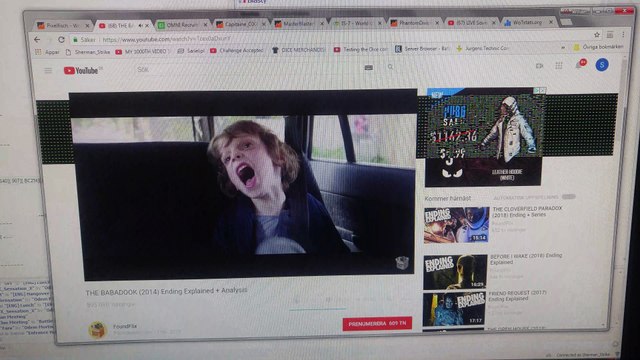Open the YouTube apps grid icon
Screen dimensions: 640x360
pyautogui.click(x=559, y=65)
